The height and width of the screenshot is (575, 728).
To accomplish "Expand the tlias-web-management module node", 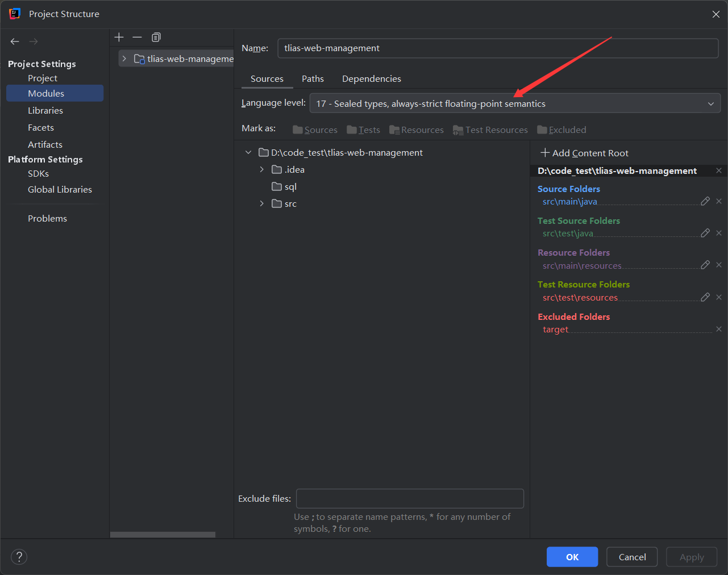I will click(124, 59).
